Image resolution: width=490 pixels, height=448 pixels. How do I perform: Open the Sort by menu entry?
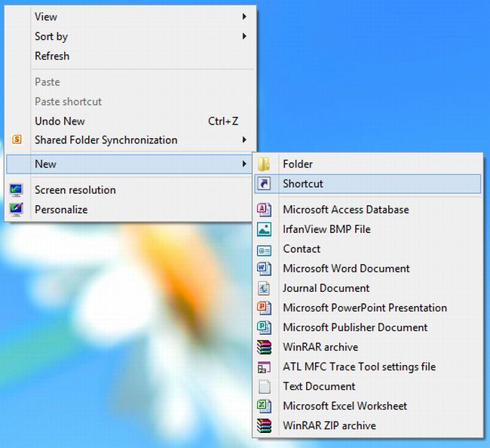tap(130, 36)
